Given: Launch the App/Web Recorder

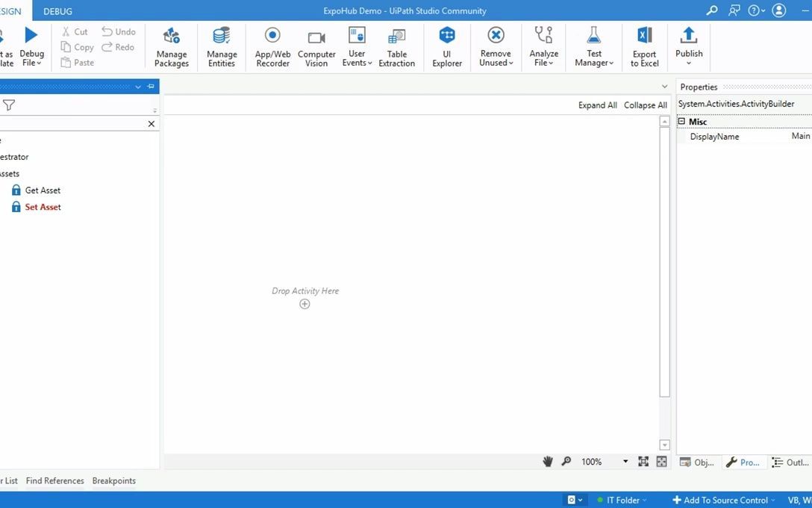Looking at the screenshot, I should click(272, 47).
